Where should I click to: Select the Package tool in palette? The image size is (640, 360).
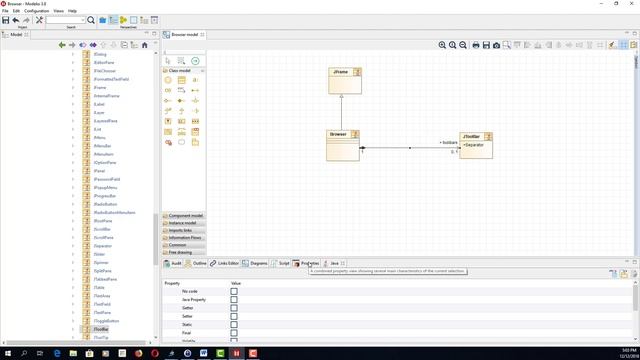(195, 142)
